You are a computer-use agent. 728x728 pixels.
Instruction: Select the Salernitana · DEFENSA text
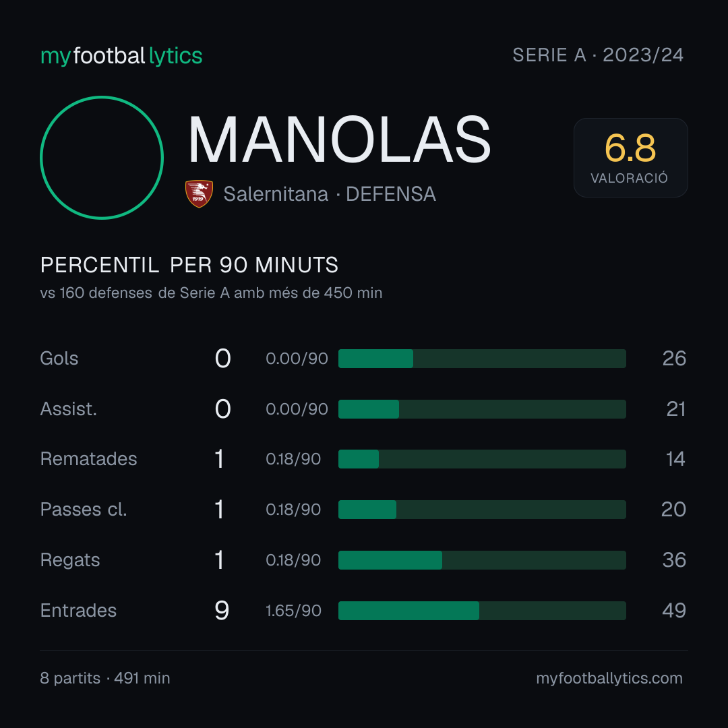[x=330, y=194]
